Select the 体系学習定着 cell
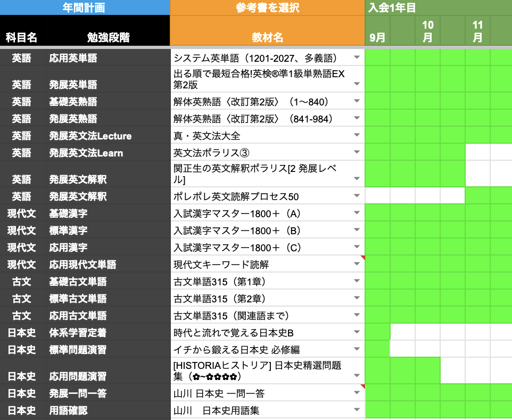 [108, 332]
